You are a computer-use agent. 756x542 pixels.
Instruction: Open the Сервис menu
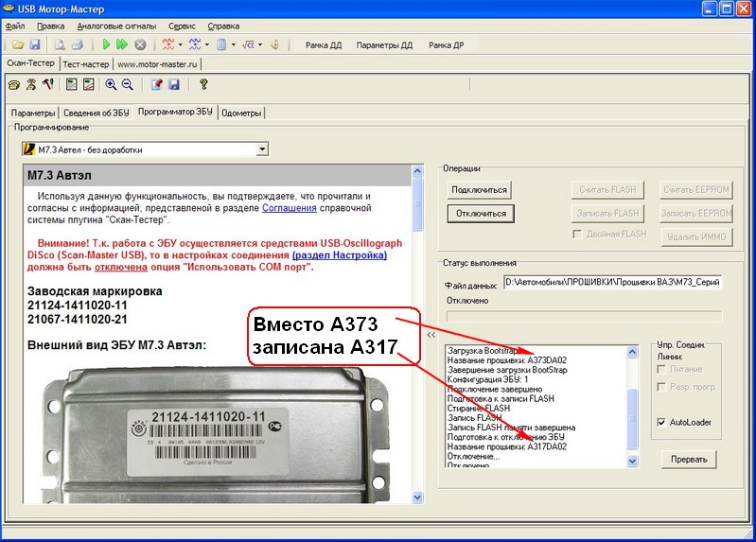pyautogui.click(x=182, y=26)
